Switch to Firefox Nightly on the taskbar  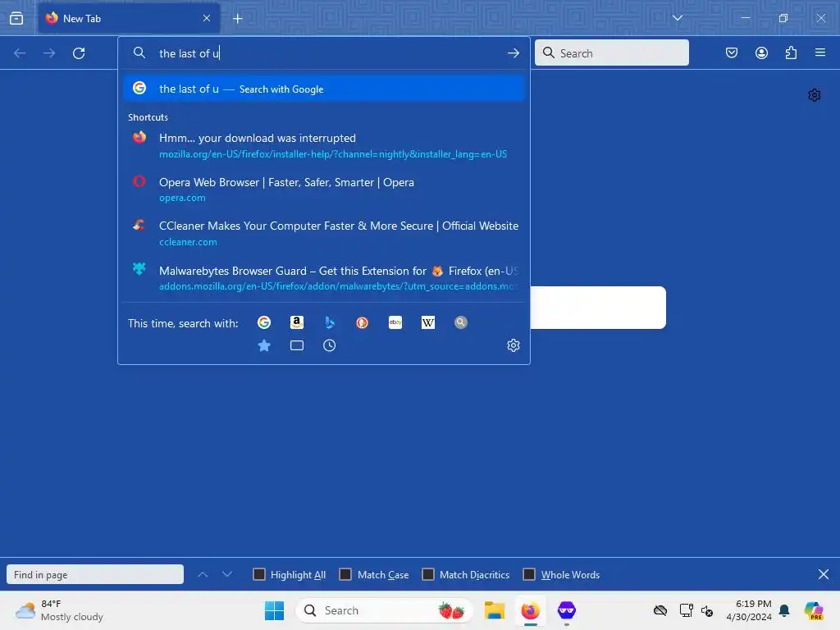click(531, 610)
